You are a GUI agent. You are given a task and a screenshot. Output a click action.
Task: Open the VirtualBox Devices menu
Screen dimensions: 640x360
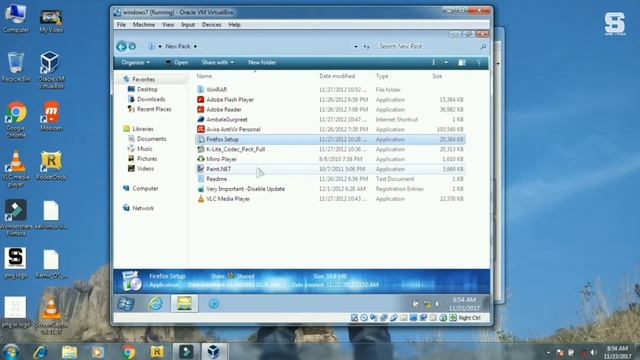point(211,24)
